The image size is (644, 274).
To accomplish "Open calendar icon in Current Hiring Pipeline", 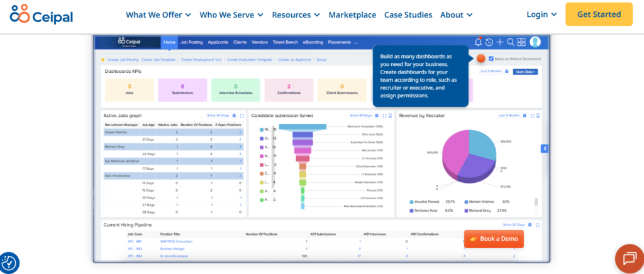I will pos(530,225).
